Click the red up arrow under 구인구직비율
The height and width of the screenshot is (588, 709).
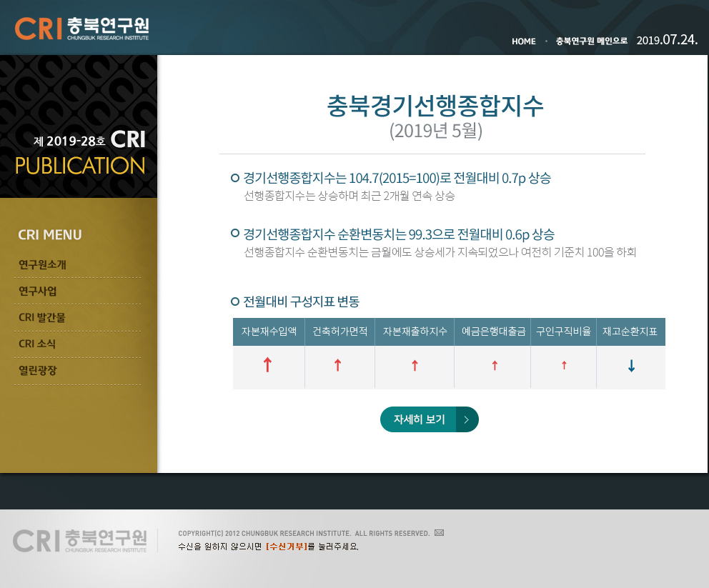click(564, 365)
